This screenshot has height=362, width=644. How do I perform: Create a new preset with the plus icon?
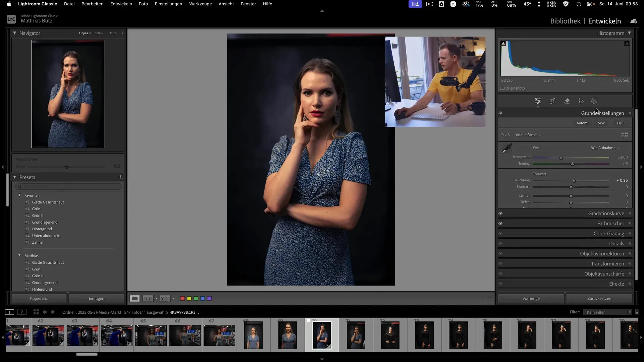[121, 177]
